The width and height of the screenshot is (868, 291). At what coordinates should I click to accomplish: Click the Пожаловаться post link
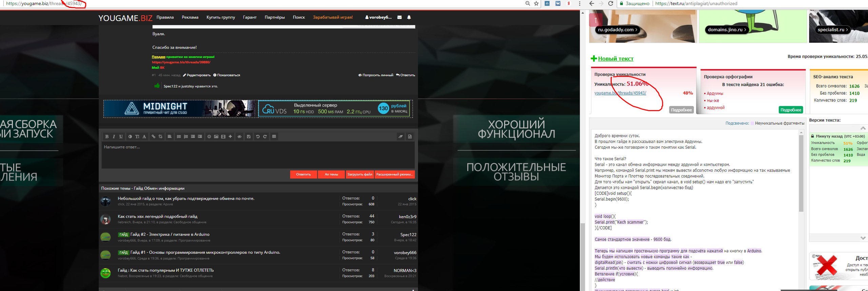tap(226, 75)
